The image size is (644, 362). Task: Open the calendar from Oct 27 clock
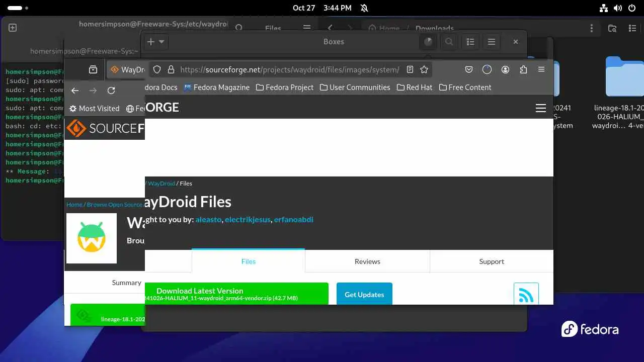coord(322,8)
